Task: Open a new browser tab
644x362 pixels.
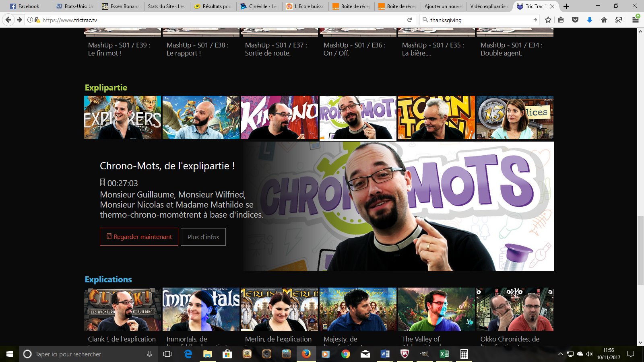Action: pyautogui.click(x=566, y=6)
